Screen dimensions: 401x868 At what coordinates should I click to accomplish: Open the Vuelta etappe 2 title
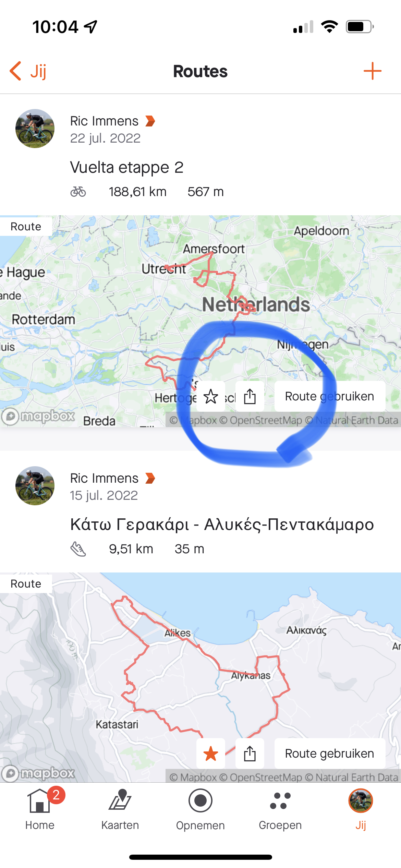[x=127, y=167]
